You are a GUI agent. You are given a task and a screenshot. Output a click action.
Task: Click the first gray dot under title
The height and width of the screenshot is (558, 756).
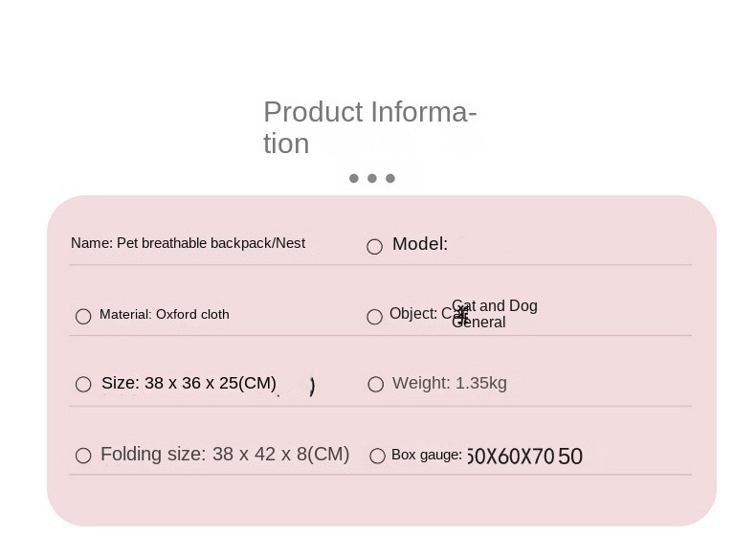[354, 178]
